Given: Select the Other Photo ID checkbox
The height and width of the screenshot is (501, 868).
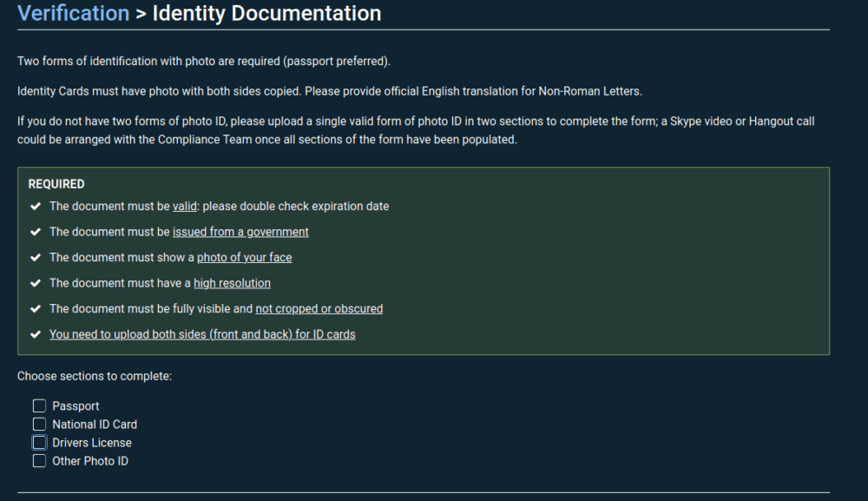Looking at the screenshot, I should coord(39,461).
